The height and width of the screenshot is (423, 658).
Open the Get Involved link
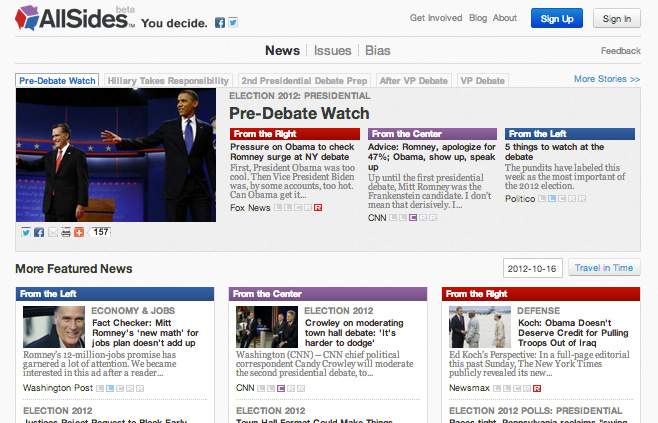pyautogui.click(x=436, y=18)
